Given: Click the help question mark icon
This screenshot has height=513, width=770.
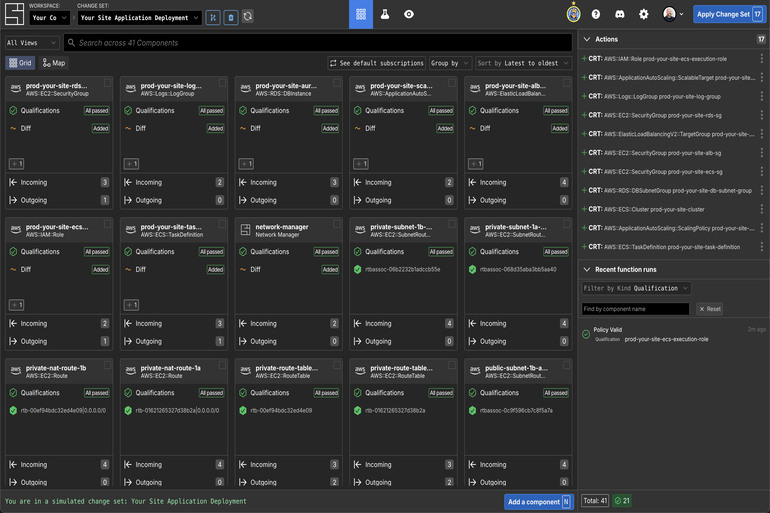Looking at the screenshot, I should click(596, 15).
